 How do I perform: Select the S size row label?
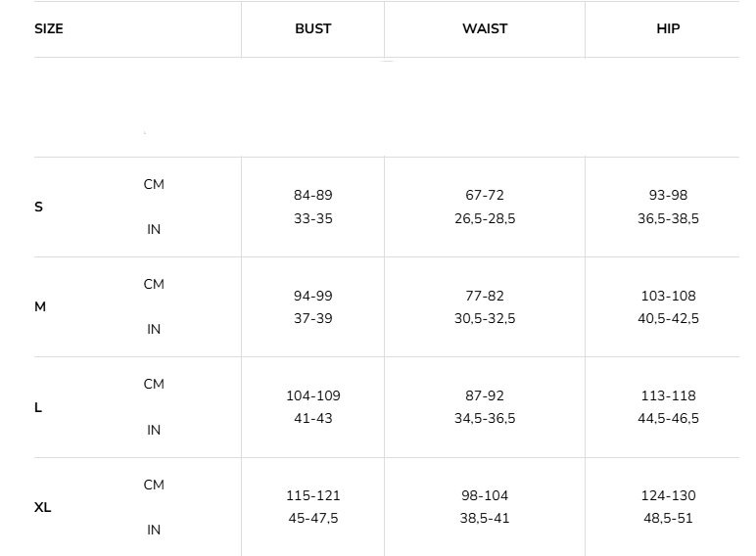pos(39,208)
